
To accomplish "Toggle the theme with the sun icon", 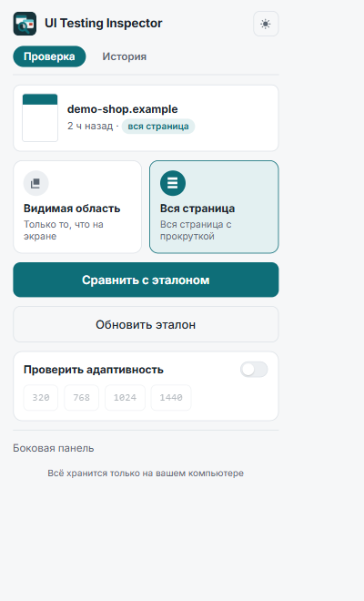I will click(266, 24).
